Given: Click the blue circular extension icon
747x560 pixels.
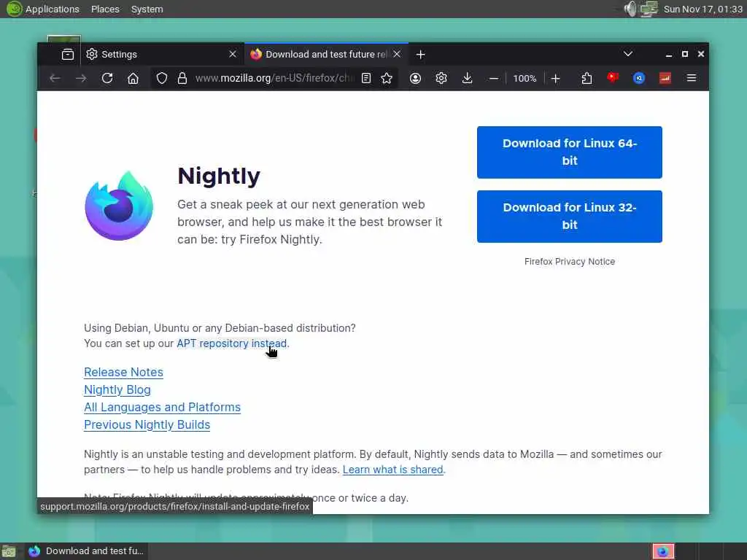Looking at the screenshot, I should (x=639, y=78).
